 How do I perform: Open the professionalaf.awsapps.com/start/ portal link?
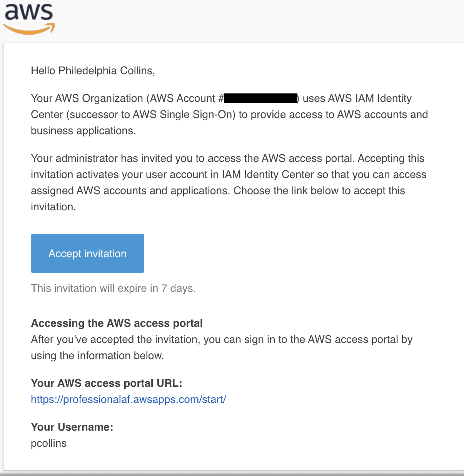point(129,399)
